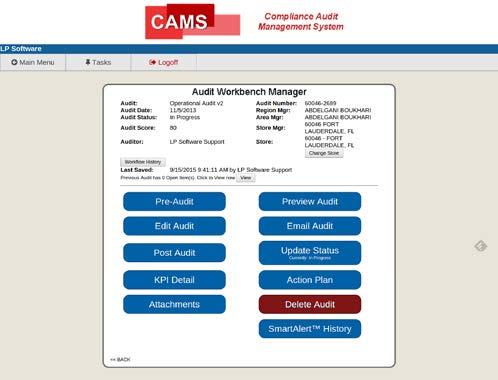
Task: Click the Change Store button
Action: [324, 153]
